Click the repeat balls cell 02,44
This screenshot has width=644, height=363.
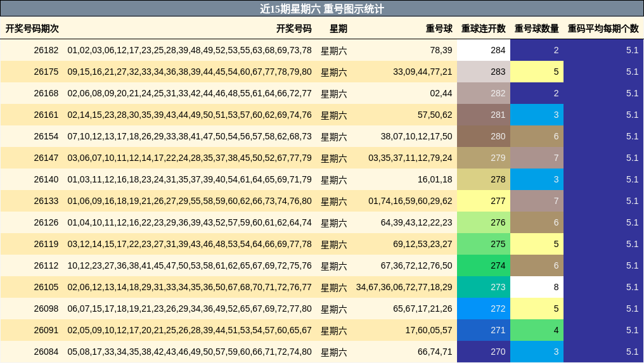(x=441, y=93)
